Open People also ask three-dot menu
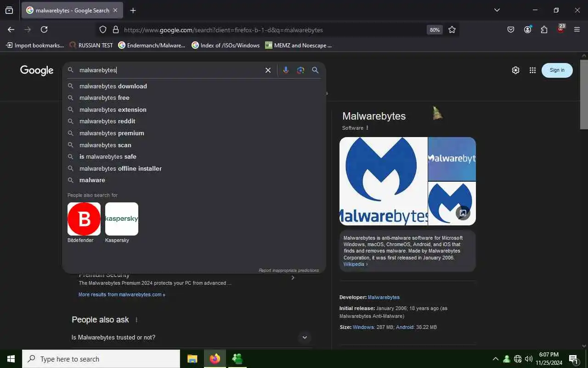Viewport: 588px width, 368px height. [x=136, y=320]
